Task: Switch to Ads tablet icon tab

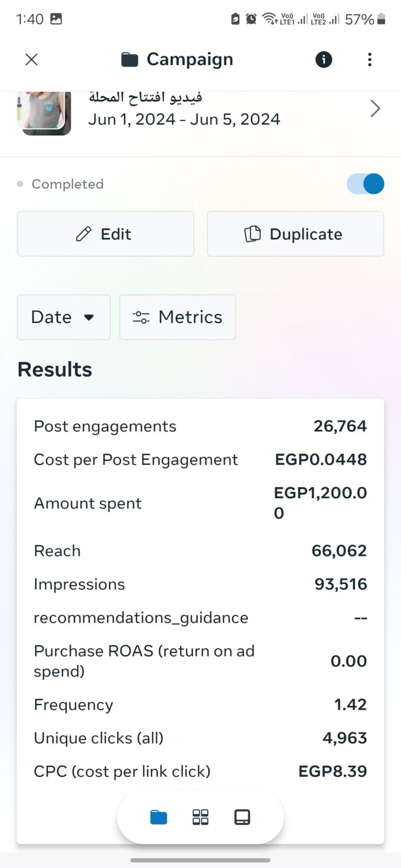Action: coord(242,817)
